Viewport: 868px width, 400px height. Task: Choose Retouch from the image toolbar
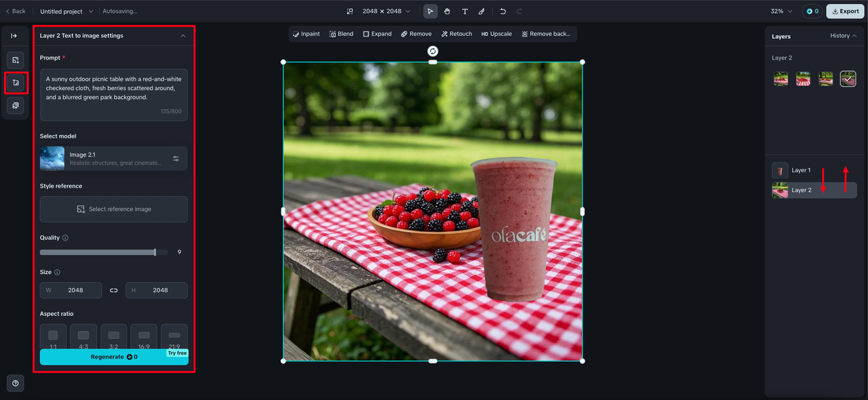(x=456, y=34)
